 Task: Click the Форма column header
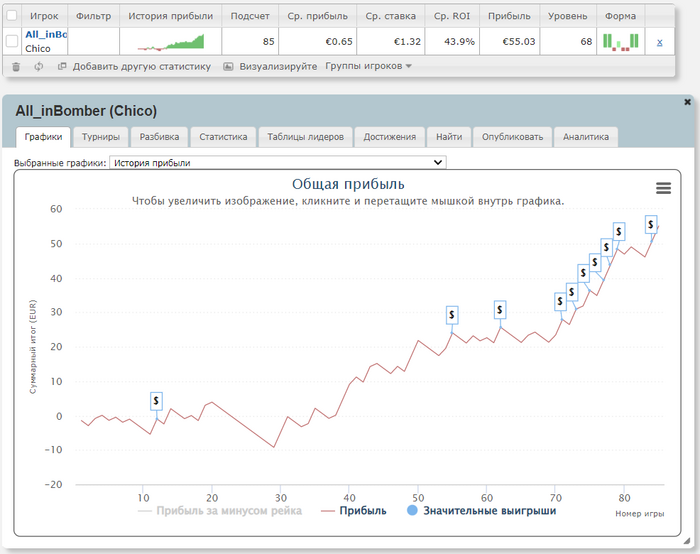click(x=621, y=16)
